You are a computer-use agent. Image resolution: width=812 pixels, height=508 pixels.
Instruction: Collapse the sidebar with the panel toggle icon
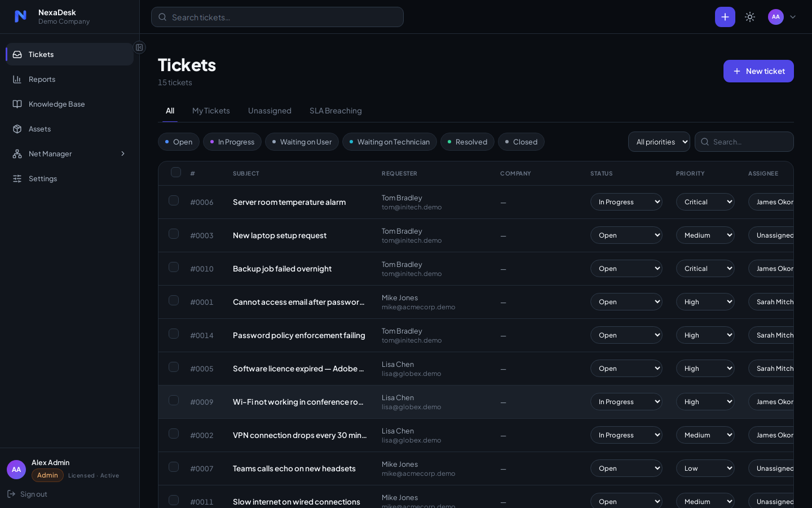click(139, 47)
